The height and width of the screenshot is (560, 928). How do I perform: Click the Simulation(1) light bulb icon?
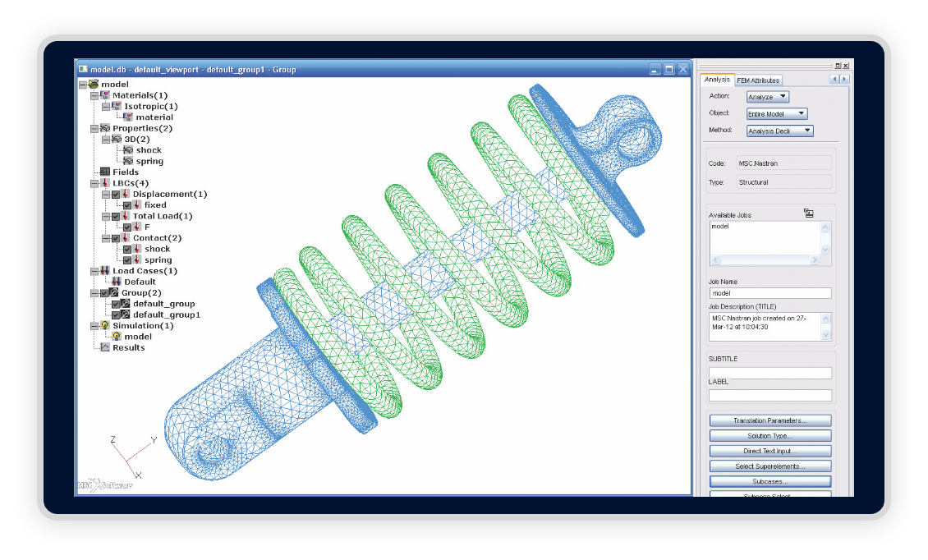pos(105,326)
